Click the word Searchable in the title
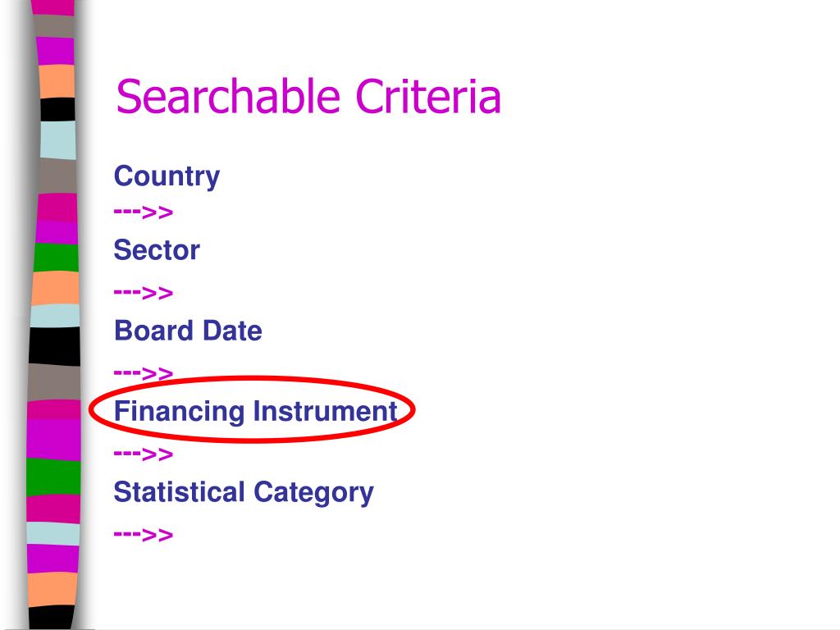840x630 pixels. pyautogui.click(x=229, y=96)
